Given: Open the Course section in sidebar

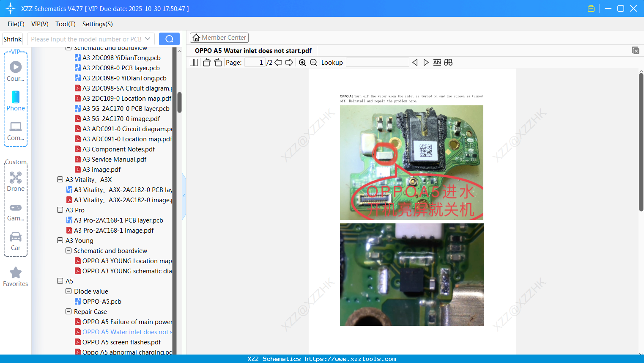Looking at the screenshot, I should tap(16, 71).
